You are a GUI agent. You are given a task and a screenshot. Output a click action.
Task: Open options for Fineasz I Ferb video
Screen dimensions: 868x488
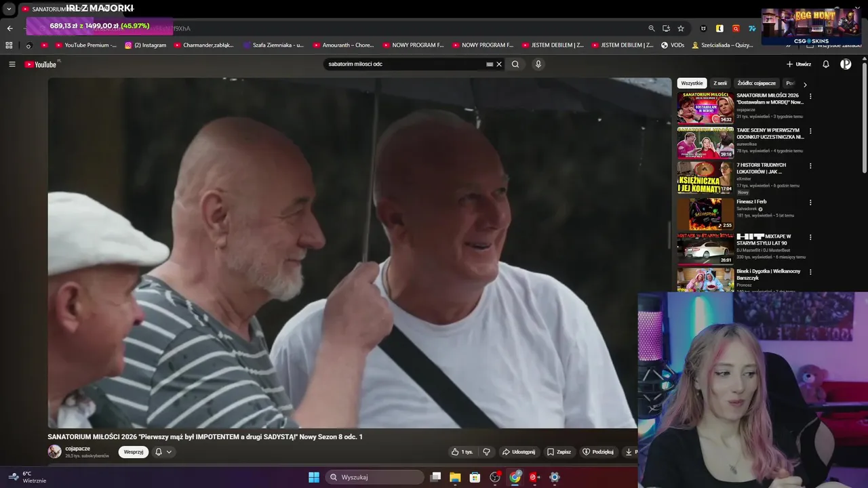(810, 202)
